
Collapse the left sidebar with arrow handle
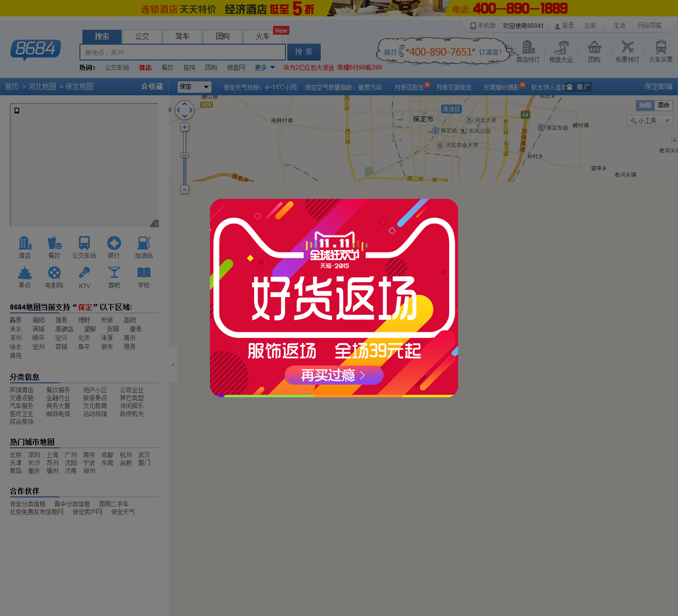tap(173, 365)
